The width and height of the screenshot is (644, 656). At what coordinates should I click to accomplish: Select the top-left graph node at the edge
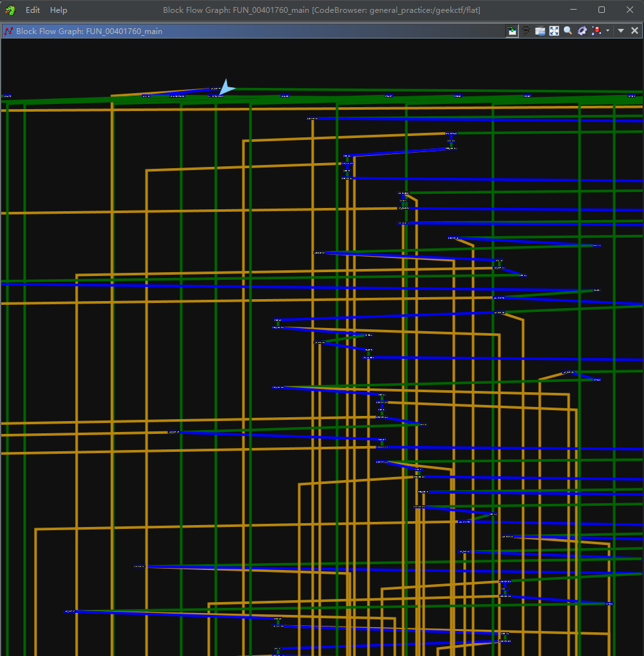tap(6, 96)
